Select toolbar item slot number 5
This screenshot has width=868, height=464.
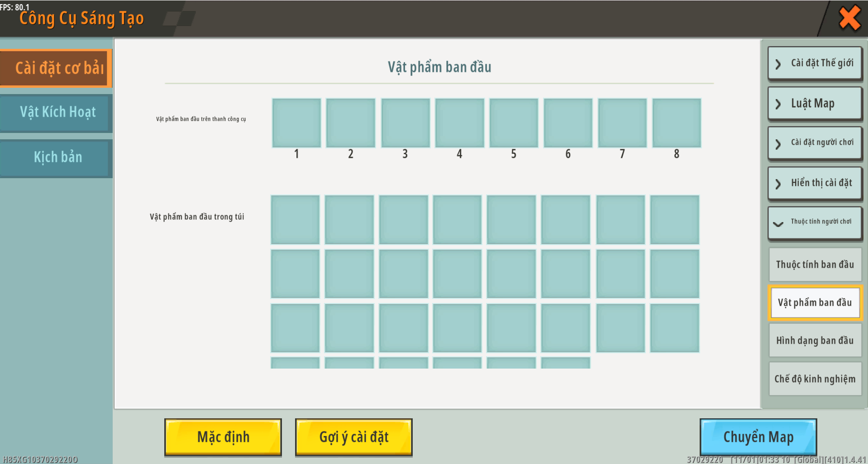coord(514,123)
